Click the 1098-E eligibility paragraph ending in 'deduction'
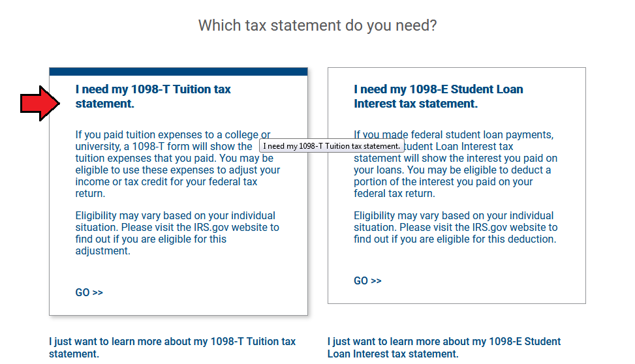The image size is (635, 364). coord(456,228)
